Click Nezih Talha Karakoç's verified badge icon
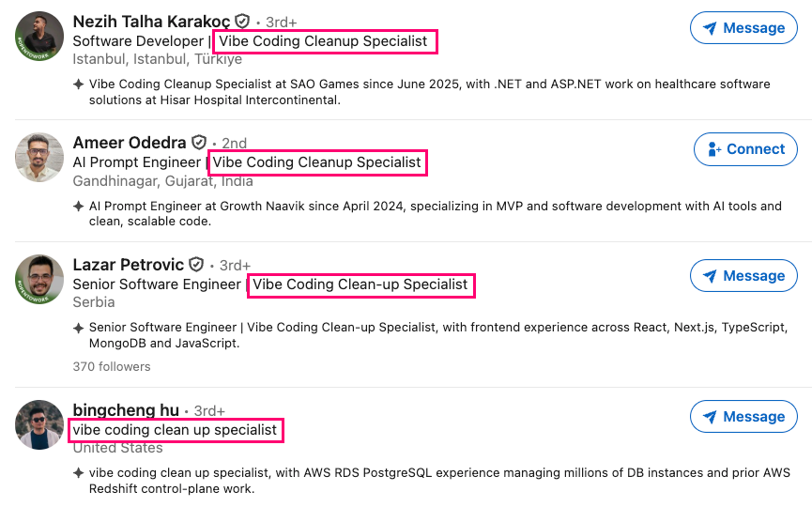Screen dimensions: 812x507 (x=242, y=22)
